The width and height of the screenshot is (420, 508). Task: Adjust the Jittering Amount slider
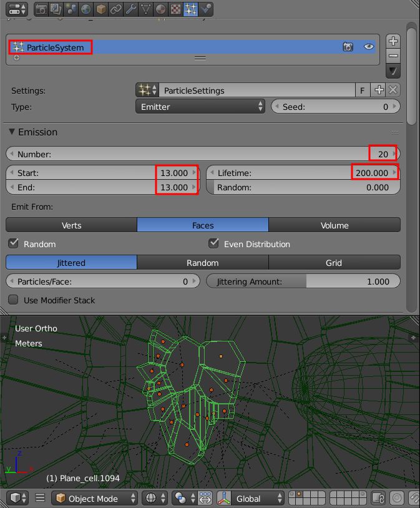coord(303,281)
